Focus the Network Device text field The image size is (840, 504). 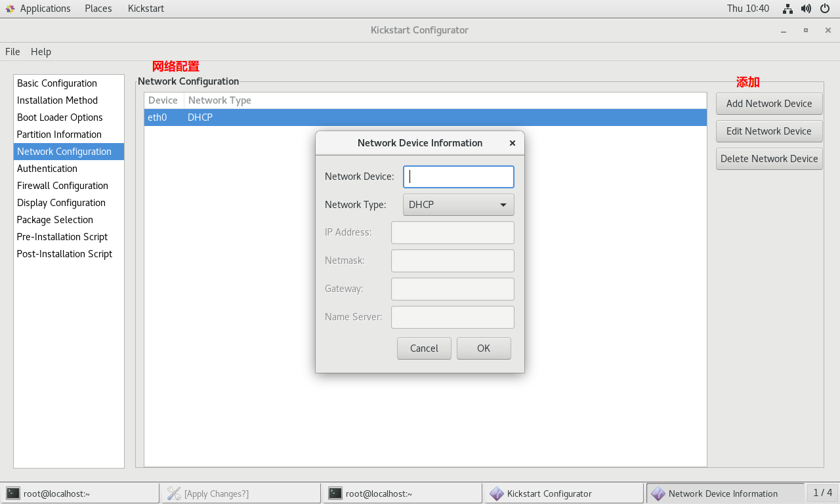click(x=458, y=177)
